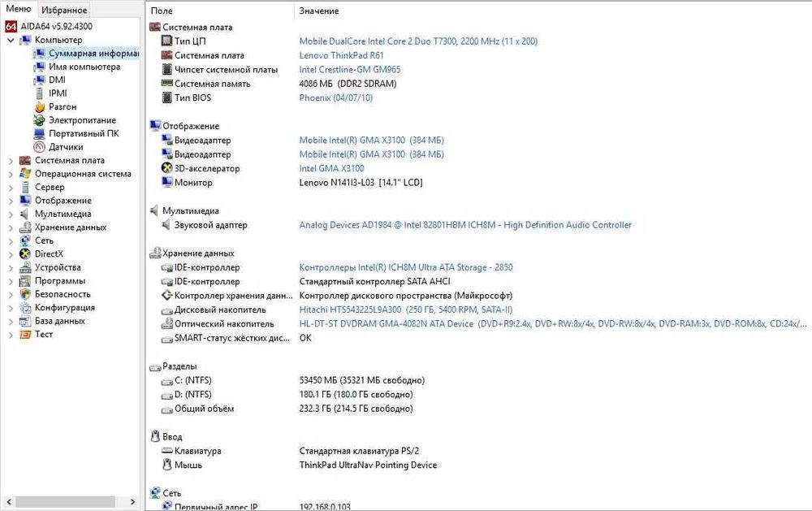Open the Intel Crestline-GM GM965 link

(349, 69)
